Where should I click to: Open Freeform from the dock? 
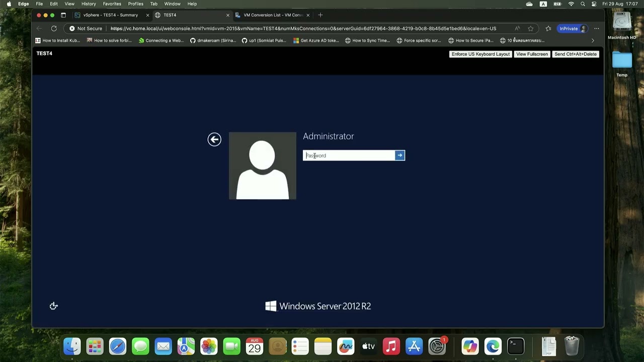click(346, 346)
